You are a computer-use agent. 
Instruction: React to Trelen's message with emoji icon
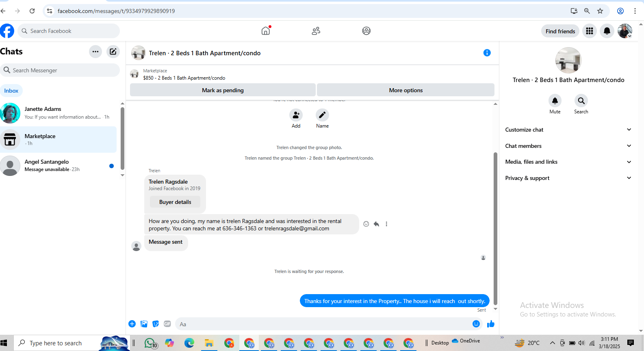coord(366,224)
